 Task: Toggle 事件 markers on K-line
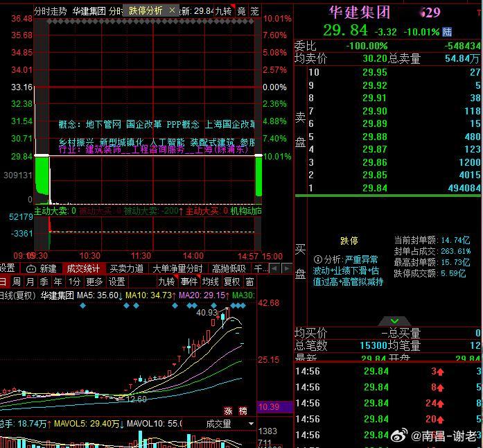pos(188,282)
